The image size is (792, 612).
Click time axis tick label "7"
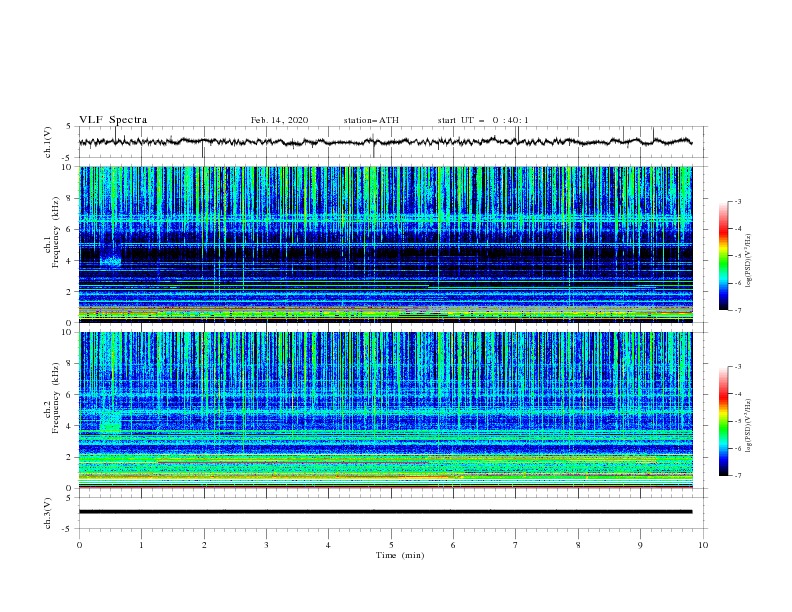[516, 545]
